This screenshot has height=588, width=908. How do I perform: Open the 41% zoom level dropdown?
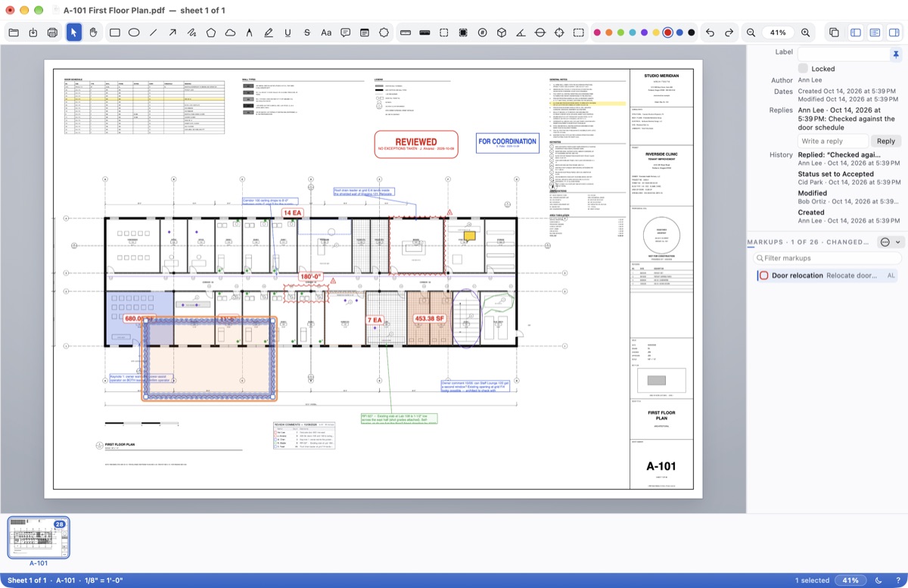click(778, 33)
